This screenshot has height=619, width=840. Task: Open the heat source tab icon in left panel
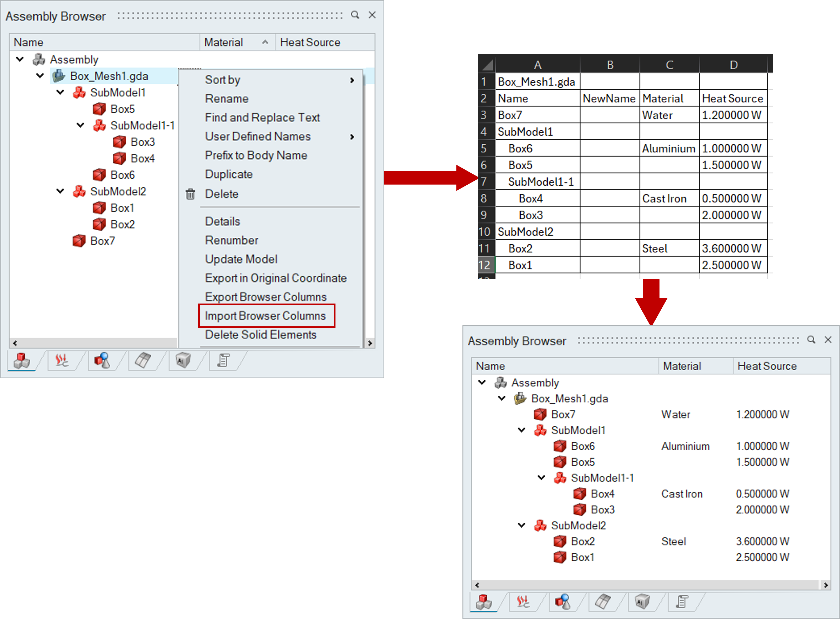[x=62, y=360]
